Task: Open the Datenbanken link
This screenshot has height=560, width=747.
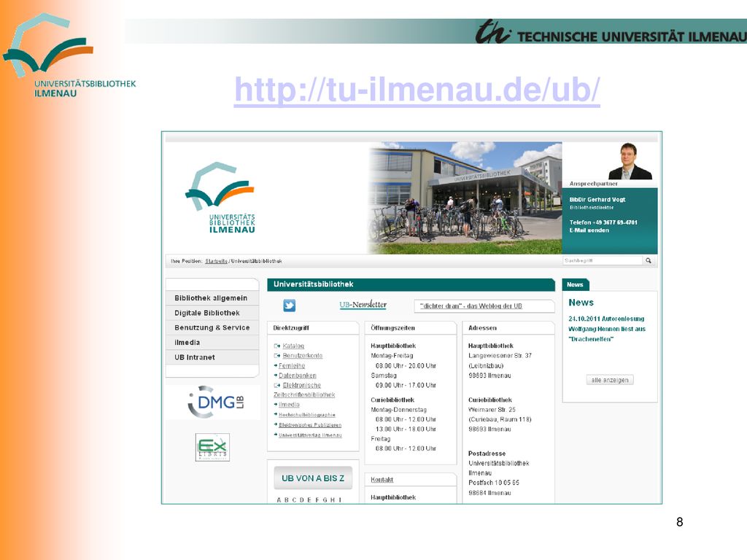Action: point(298,376)
